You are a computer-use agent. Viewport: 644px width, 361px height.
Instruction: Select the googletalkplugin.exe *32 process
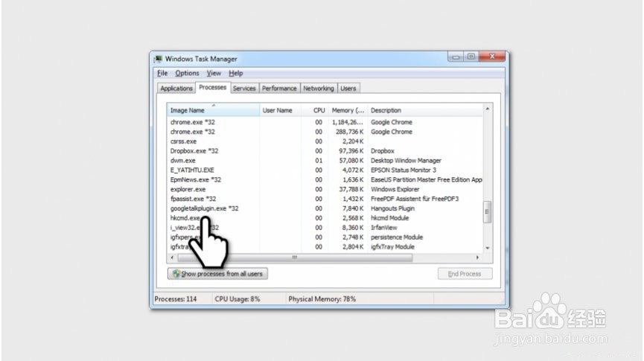(325, 208)
